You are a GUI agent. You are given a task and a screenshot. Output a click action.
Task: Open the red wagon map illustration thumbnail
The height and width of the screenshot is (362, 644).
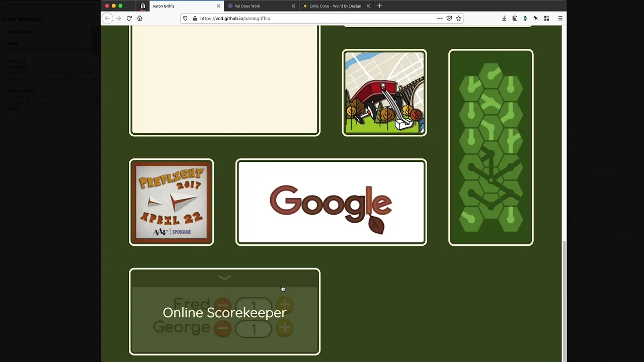click(x=384, y=93)
